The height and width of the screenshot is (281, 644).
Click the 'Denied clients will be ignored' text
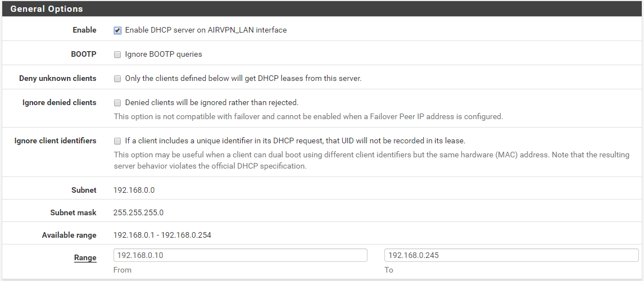211,102
